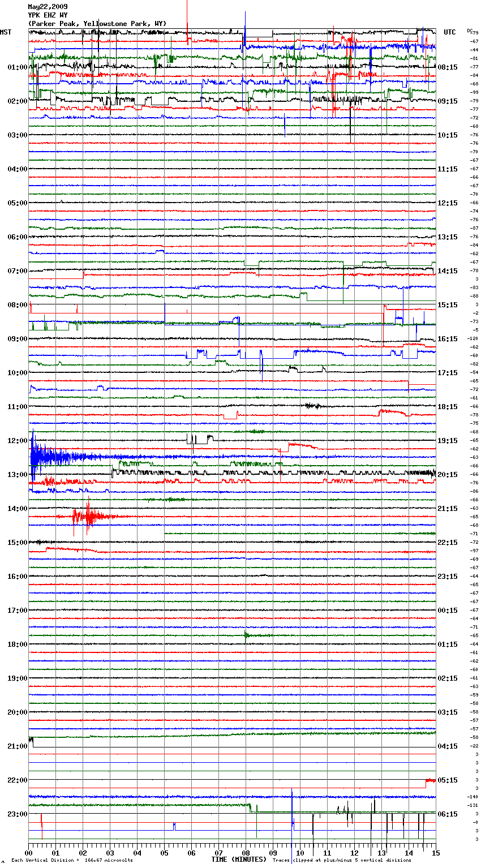481x868 pixels.
Task: Select the 23:00 MST time label
Action: tap(18, 814)
